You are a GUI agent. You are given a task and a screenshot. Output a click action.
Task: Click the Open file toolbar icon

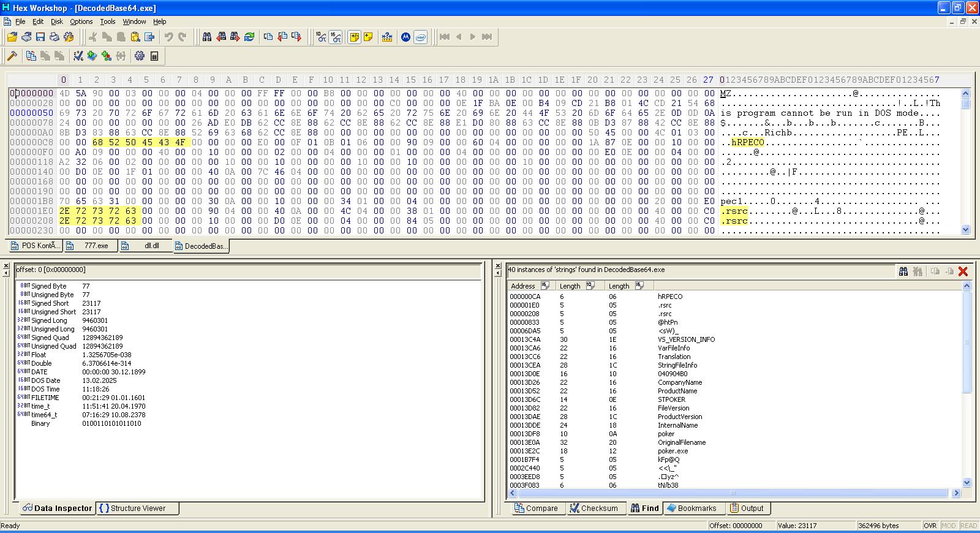click(x=12, y=37)
